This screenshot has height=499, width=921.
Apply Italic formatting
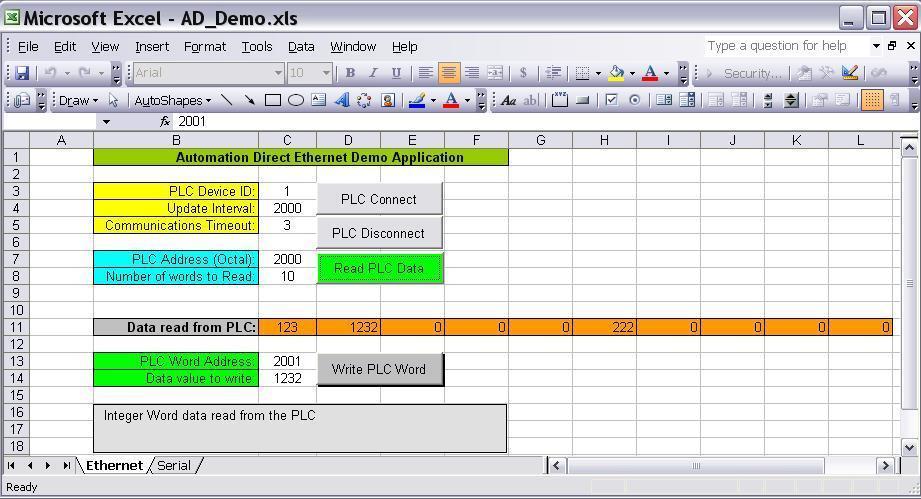tap(373, 73)
